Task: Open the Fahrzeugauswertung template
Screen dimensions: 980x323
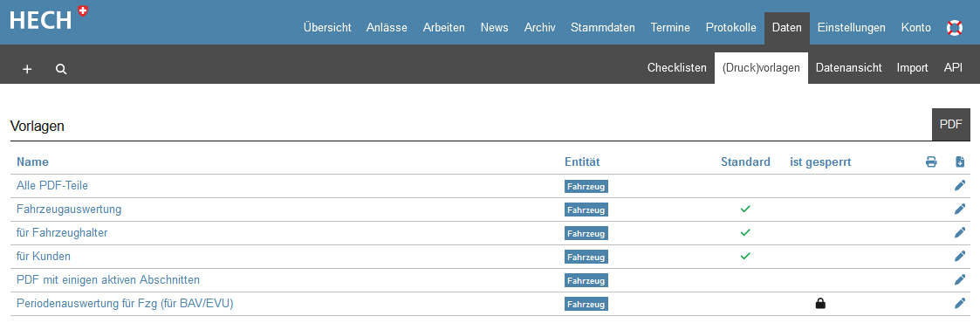Action: tap(69, 210)
